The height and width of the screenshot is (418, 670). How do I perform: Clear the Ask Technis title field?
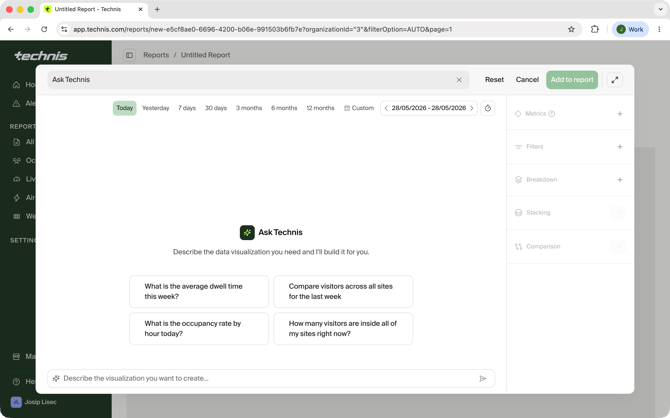click(x=459, y=80)
